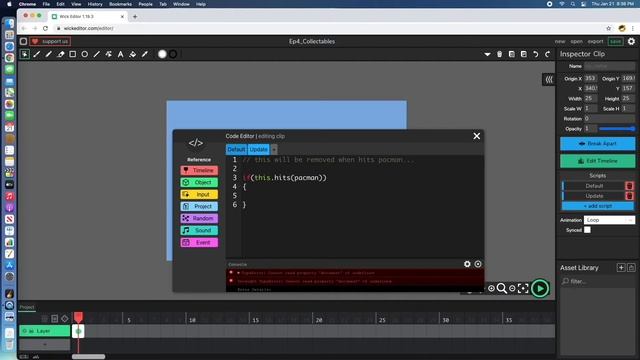
Task: Click the redo arrow icon
Action: [x=547, y=54]
